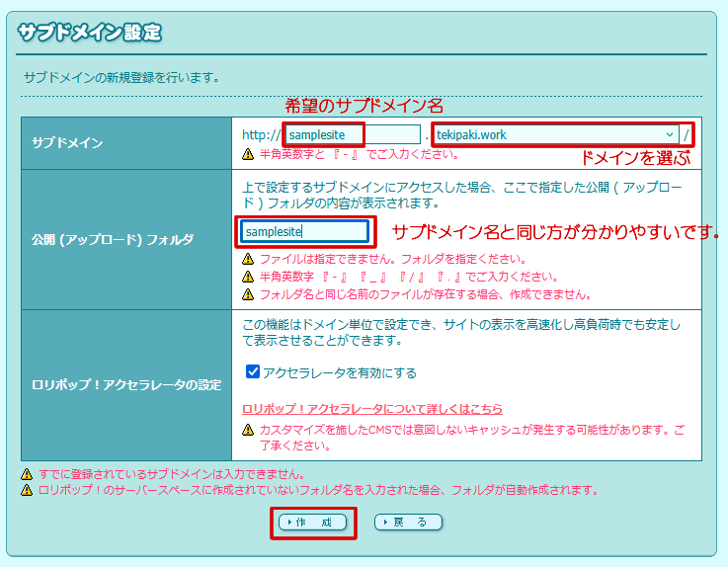Screen dimensions: 728x567
Task: Click warning icon next to 'すでに登録されている' note
Action: [26, 474]
